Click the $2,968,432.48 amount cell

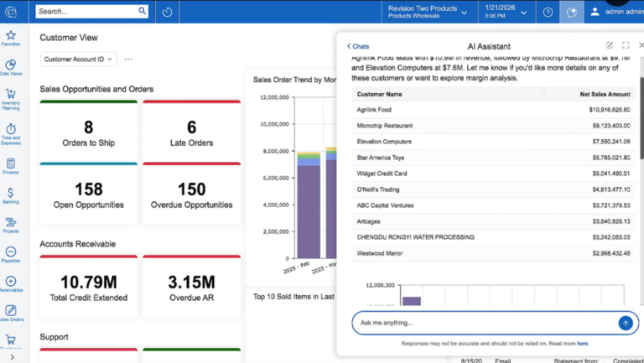(x=611, y=253)
